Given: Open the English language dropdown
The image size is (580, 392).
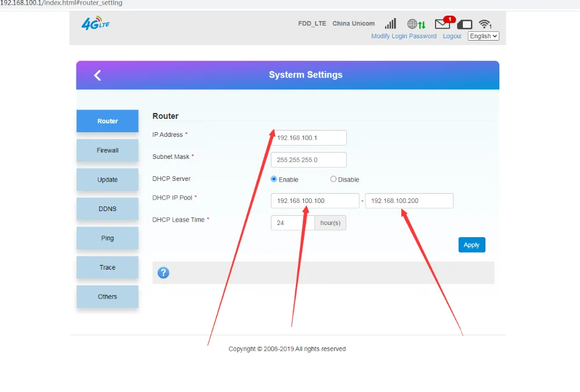Looking at the screenshot, I should pyautogui.click(x=484, y=36).
